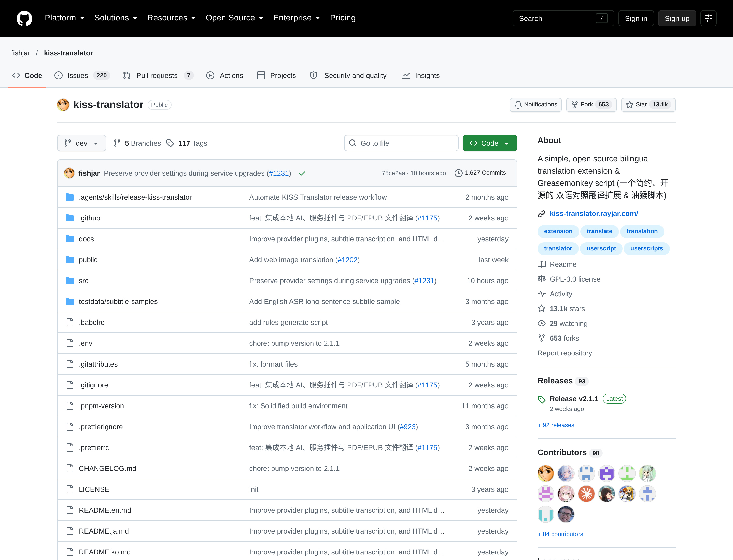Click the Sign up button
This screenshot has height=560, width=733.
tap(677, 18)
